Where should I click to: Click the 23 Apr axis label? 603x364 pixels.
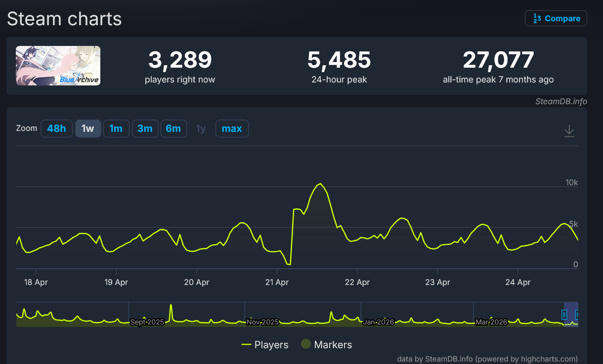[x=437, y=283]
